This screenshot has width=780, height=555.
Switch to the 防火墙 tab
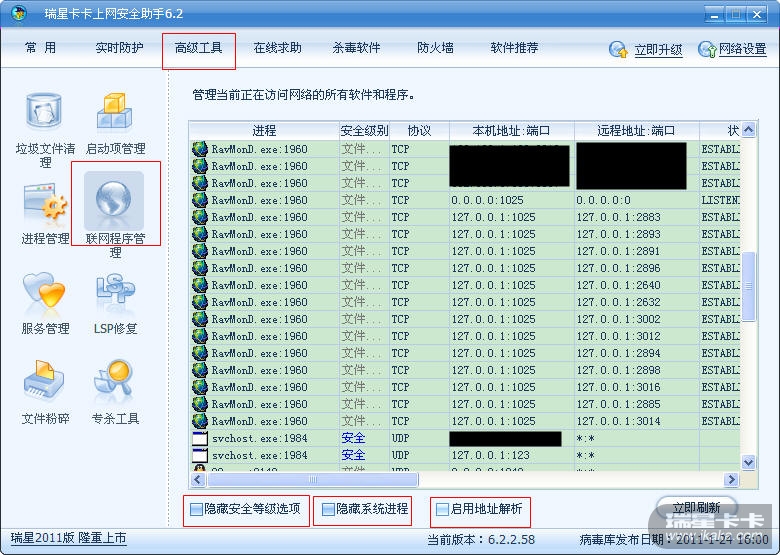click(435, 48)
